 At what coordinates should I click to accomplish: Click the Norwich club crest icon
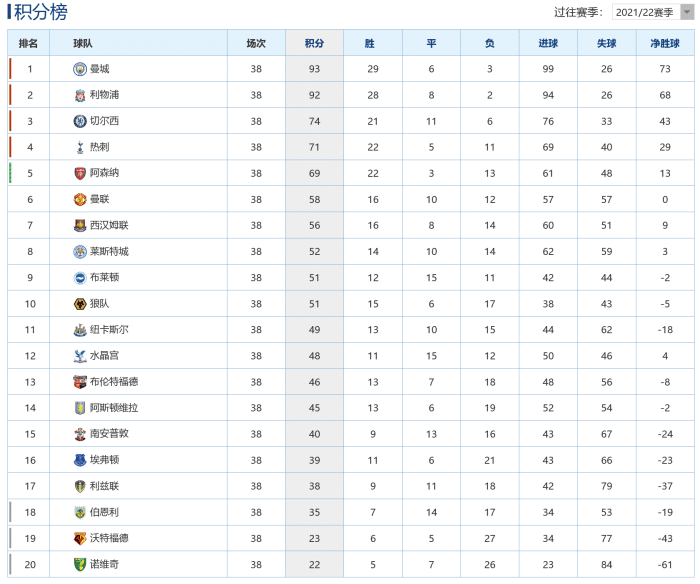pos(80,564)
